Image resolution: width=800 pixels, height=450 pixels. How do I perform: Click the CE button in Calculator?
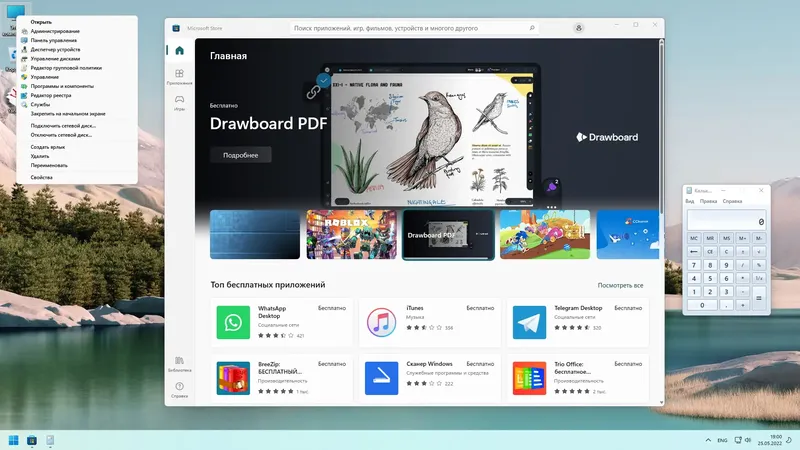pos(710,252)
